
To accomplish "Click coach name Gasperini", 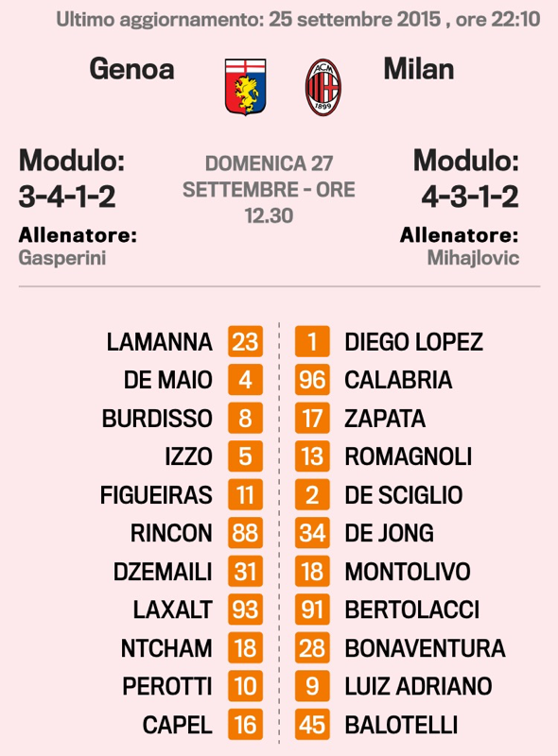I will [62, 258].
